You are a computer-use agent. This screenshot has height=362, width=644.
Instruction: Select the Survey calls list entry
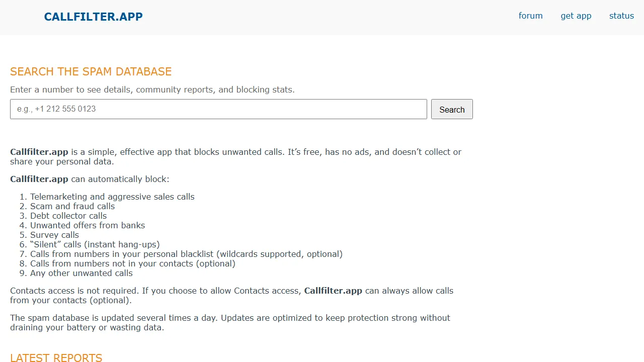click(x=54, y=235)
